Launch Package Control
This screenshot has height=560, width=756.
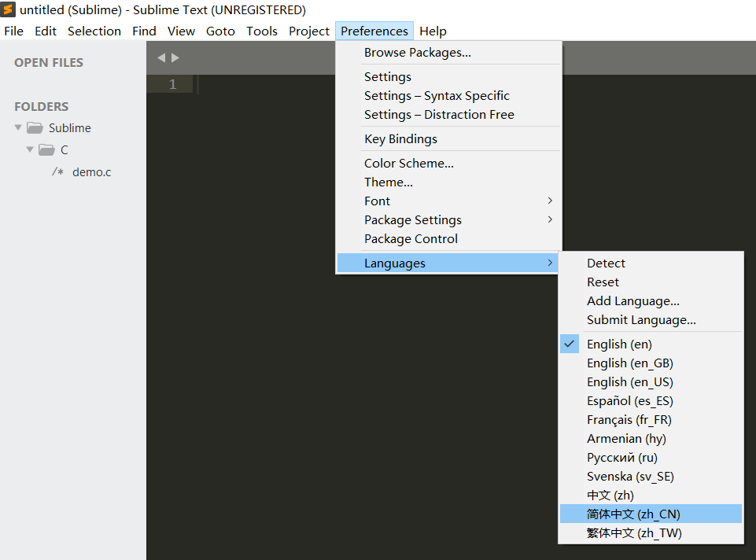(x=448, y=238)
